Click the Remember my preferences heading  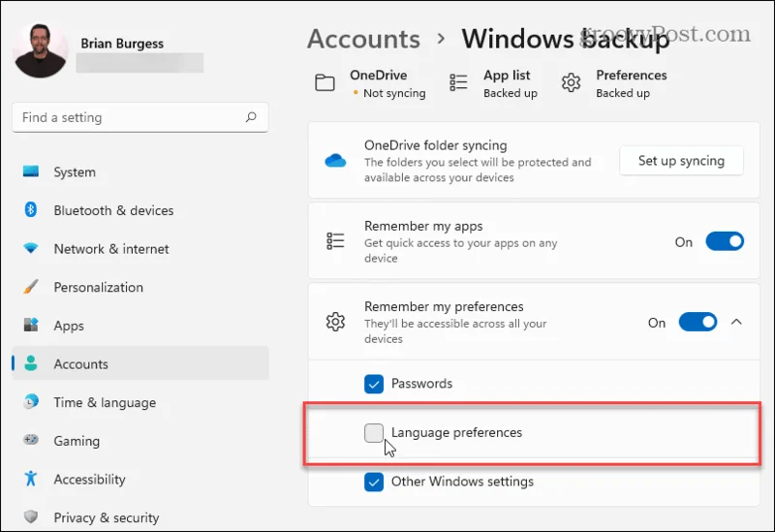pyautogui.click(x=444, y=306)
